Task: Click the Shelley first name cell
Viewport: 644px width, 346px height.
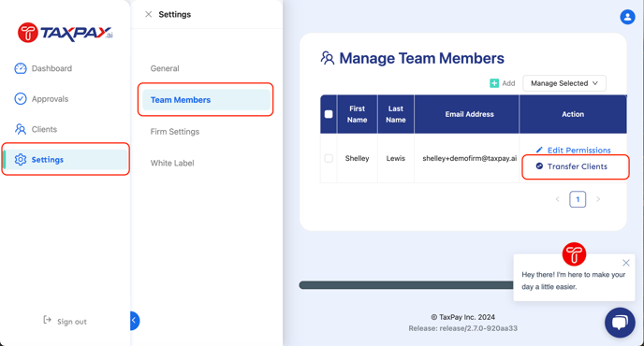Action: tap(357, 158)
